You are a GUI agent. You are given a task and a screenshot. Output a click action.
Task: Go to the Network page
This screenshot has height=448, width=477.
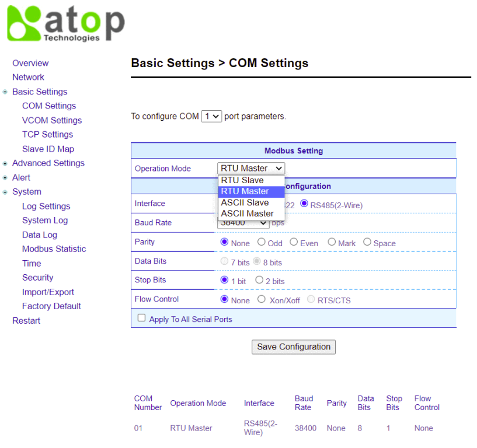pos(28,77)
